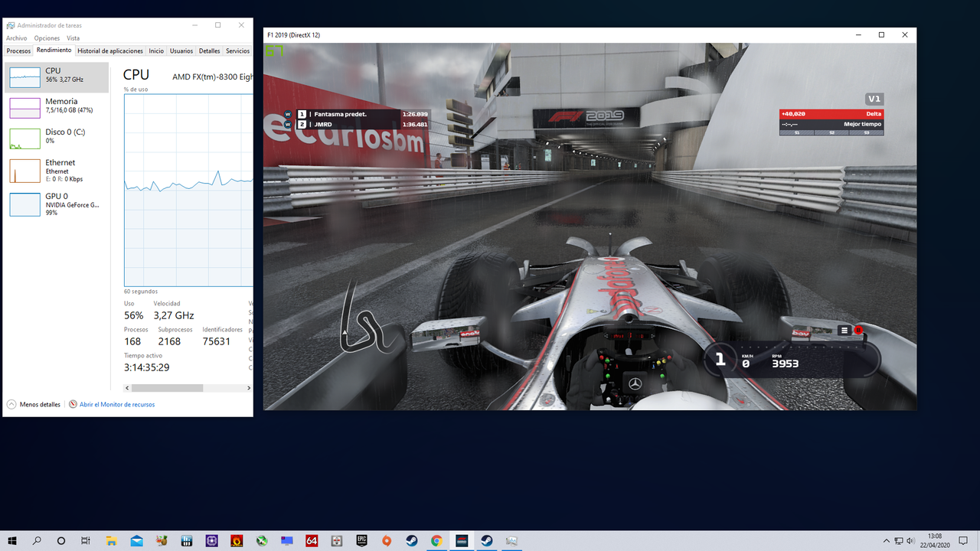
Task: Open the Abrir el Monitor de recursos link
Action: point(112,404)
